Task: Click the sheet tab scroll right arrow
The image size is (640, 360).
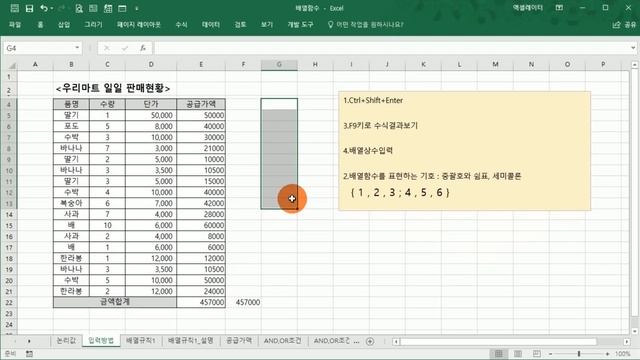Action: 29,341
